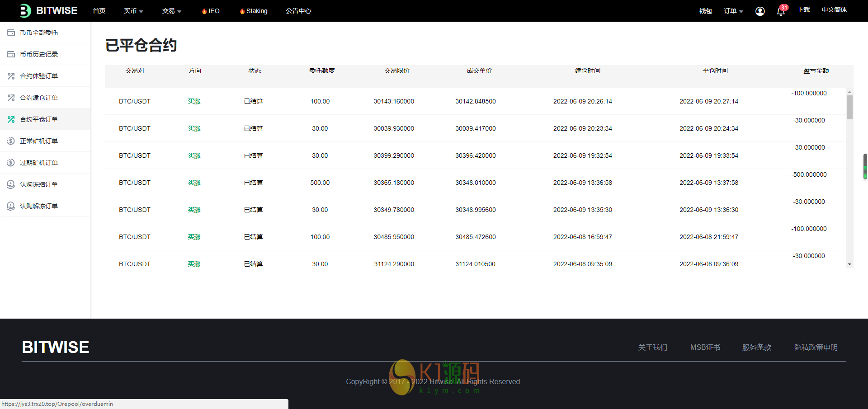868x409 pixels.
Task: Open notifications bell with 31 badge
Action: 781,11
